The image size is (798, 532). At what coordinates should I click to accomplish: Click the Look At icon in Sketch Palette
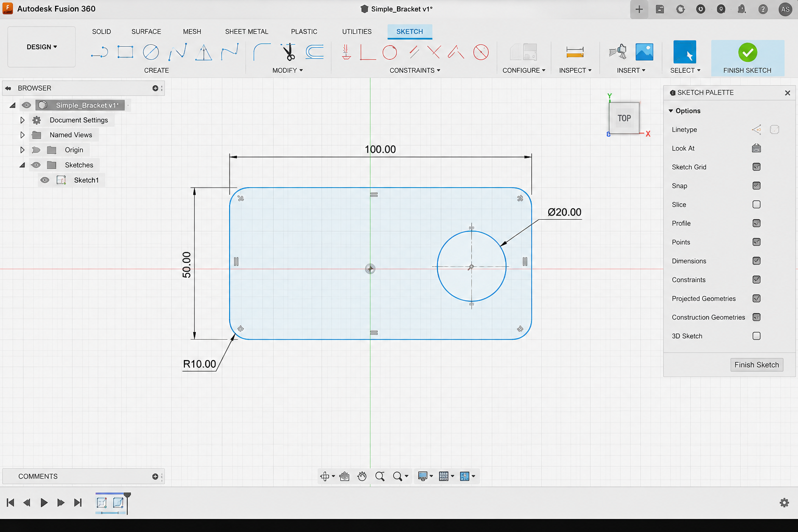point(756,148)
